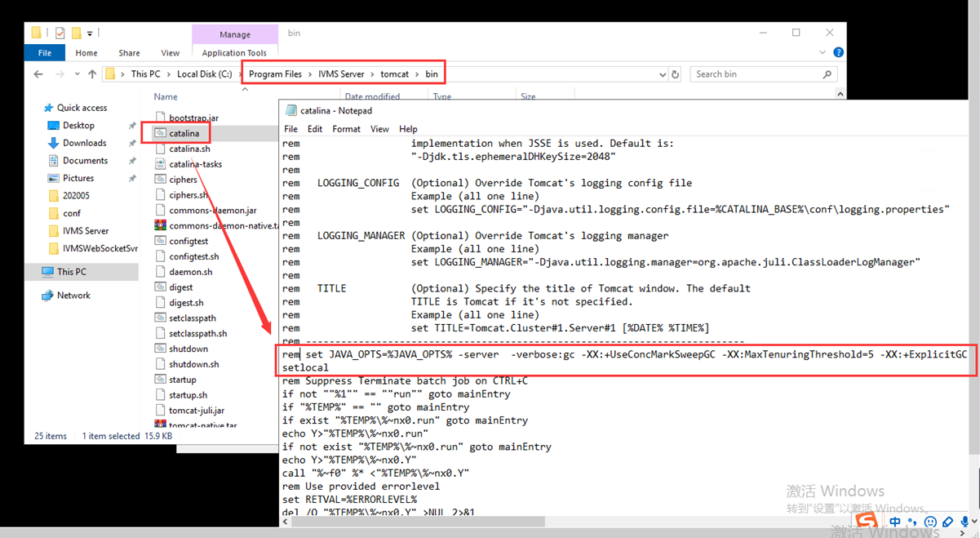
Task: Expand the ribbon chevron
Action: point(823,53)
